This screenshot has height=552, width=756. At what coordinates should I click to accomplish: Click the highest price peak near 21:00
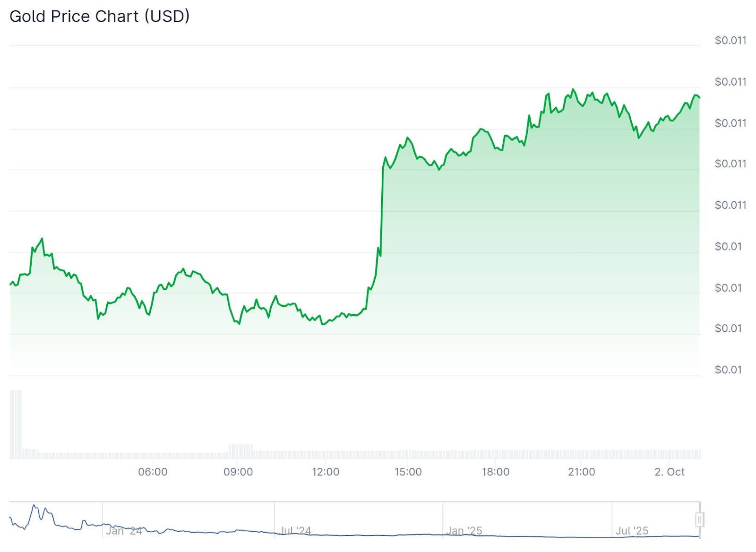coord(573,89)
